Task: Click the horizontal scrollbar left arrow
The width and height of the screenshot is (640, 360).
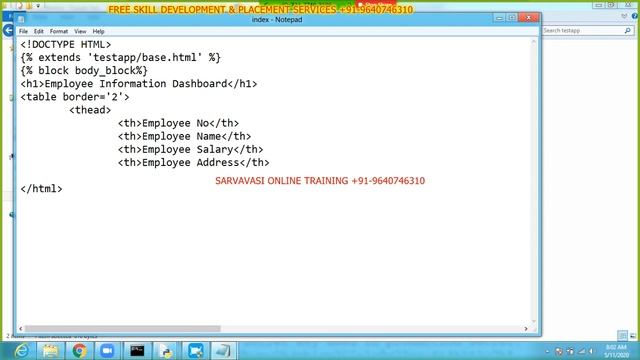Action: [21, 329]
